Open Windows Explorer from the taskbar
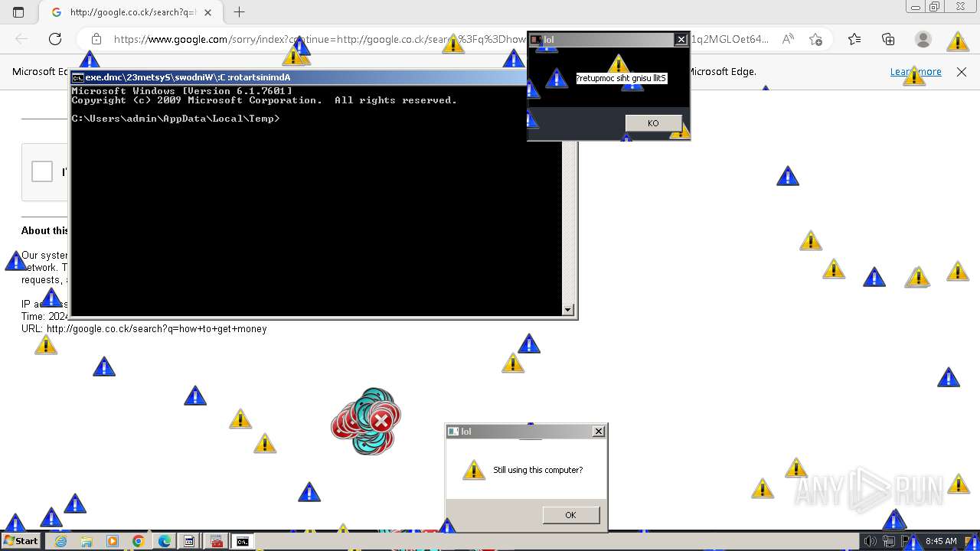The image size is (980, 551). point(87,541)
